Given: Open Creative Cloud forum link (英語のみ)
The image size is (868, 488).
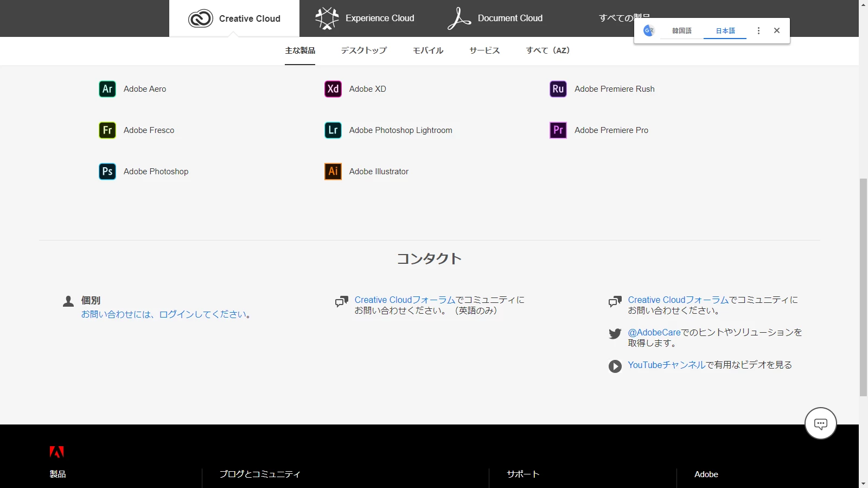Looking at the screenshot, I should [405, 300].
